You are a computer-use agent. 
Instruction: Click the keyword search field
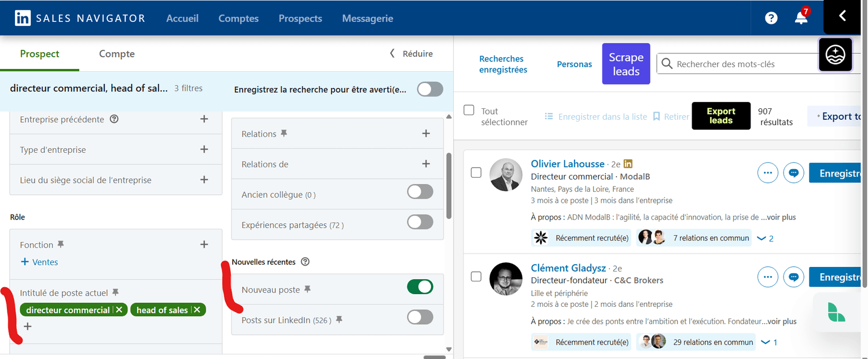(758, 64)
